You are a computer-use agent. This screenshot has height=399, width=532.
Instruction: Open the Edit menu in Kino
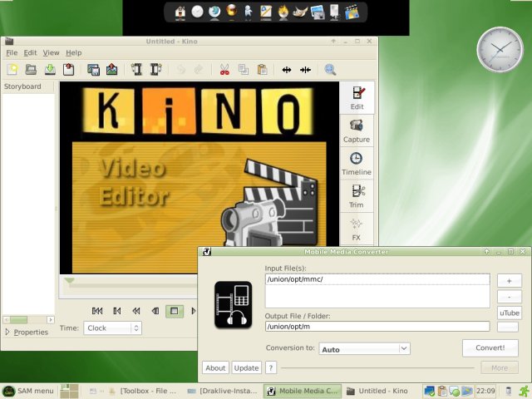click(x=30, y=53)
